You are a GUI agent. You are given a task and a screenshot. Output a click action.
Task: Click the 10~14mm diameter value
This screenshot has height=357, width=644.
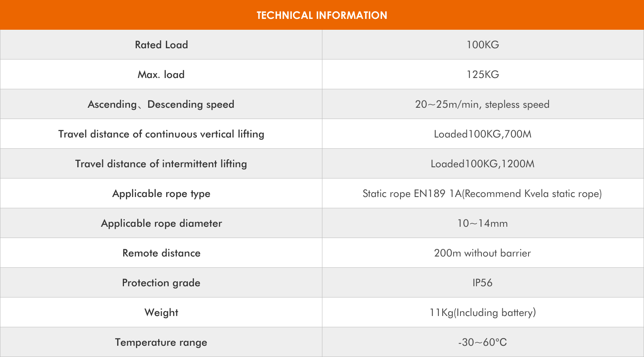pos(483,223)
